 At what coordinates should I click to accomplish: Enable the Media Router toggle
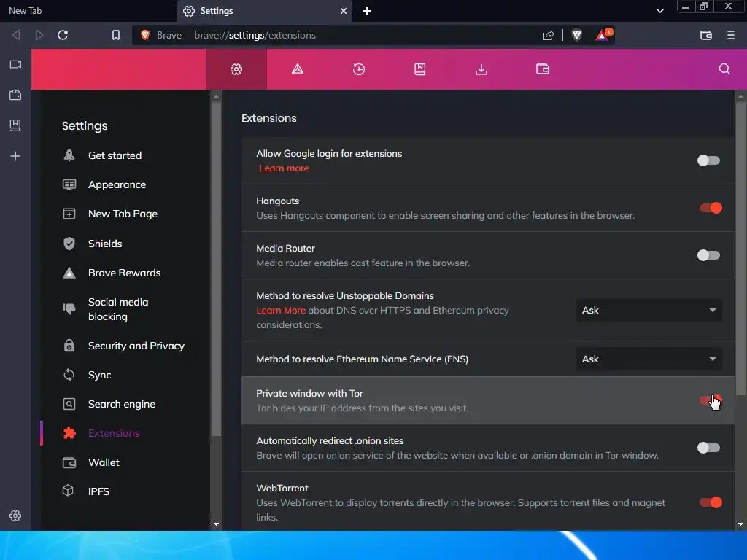(708, 255)
